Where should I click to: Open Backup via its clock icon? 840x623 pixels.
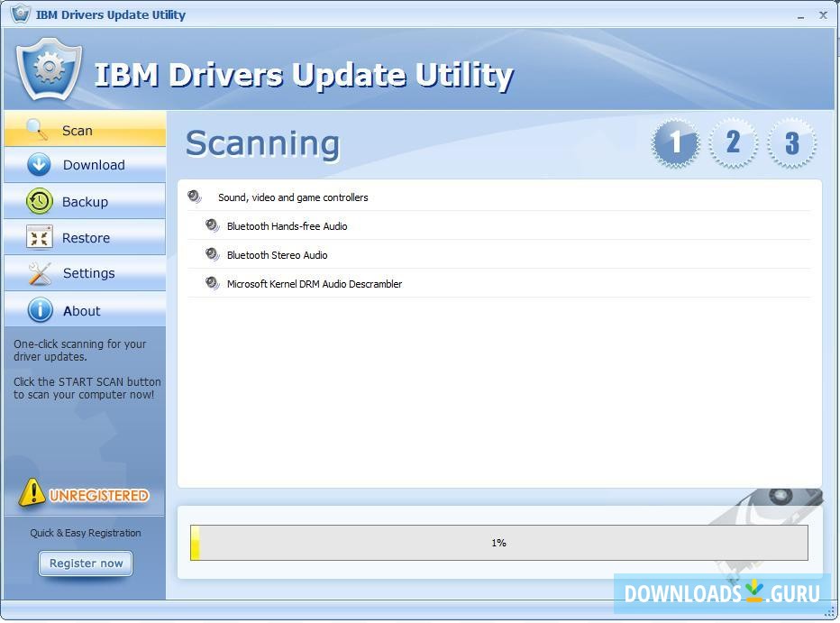pyautogui.click(x=38, y=201)
